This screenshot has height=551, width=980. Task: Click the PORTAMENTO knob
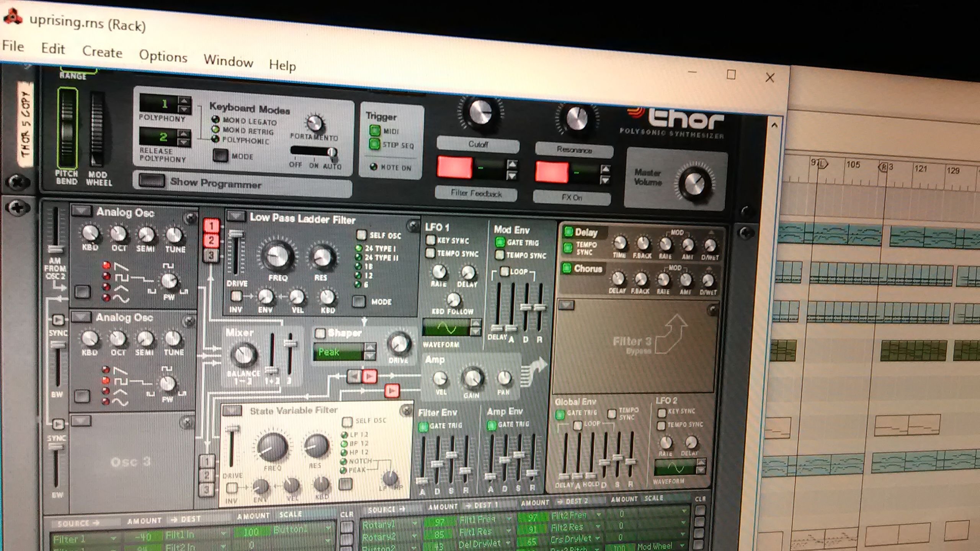(315, 124)
